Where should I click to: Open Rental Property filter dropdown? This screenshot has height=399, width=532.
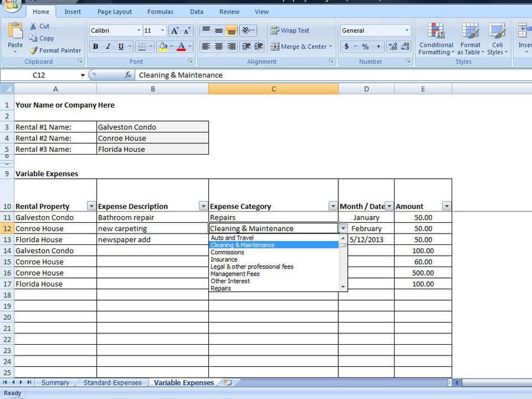(91, 206)
